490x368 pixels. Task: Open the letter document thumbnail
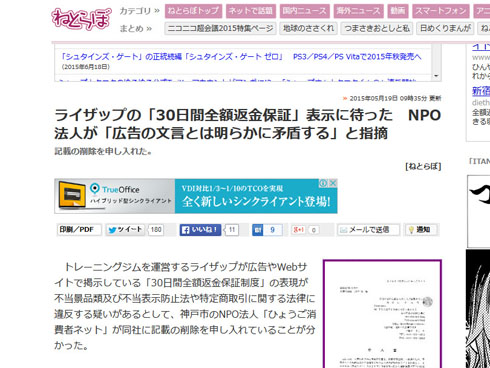[382, 314]
